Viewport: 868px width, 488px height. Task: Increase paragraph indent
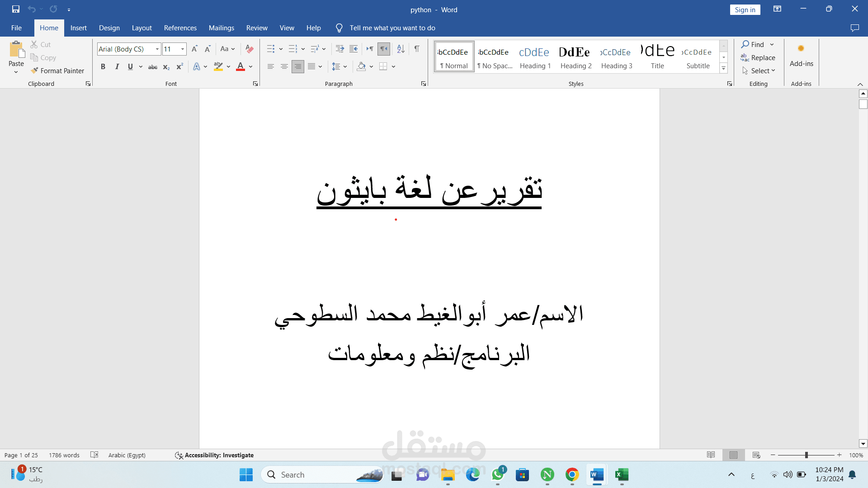tap(354, 49)
